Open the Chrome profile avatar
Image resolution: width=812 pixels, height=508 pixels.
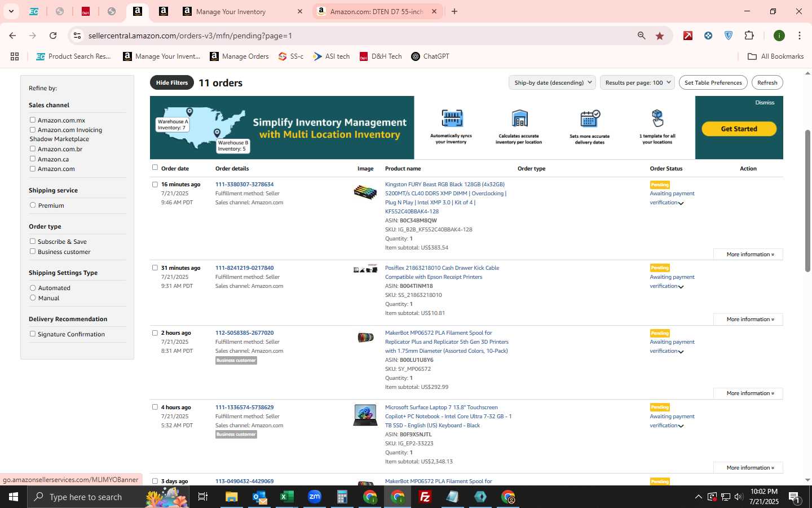pos(779,36)
